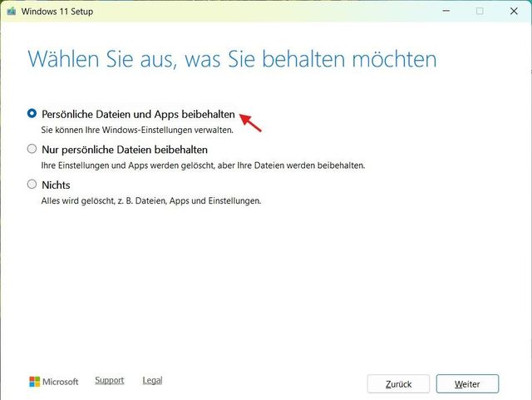Open the Legal link

click(x=152, y=381)
